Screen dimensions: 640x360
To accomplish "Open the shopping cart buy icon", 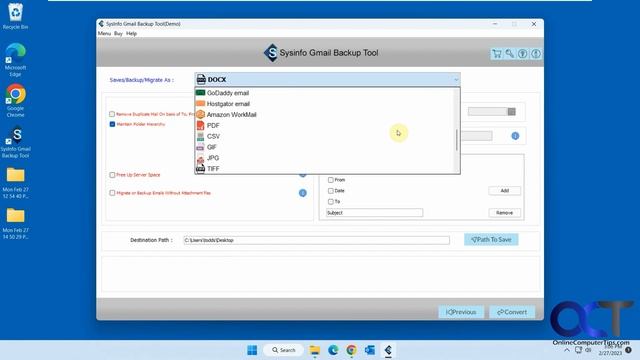I will click(x=496, y=53).
